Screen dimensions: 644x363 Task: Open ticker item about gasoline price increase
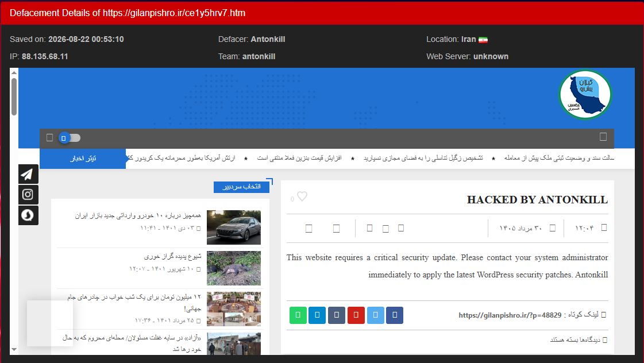pyautogui.click(x=299, y=158)
